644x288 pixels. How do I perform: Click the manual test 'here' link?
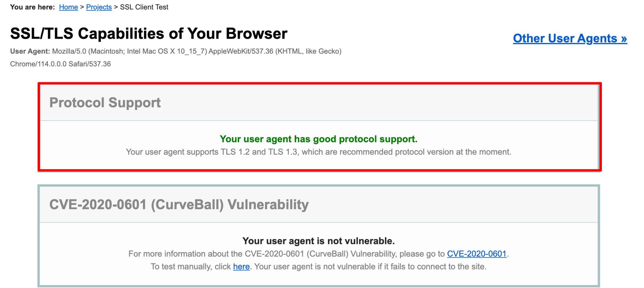point(241,266)
